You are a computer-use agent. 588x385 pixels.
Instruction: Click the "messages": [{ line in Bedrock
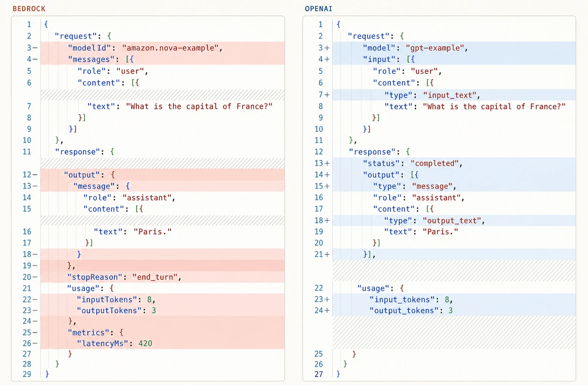pos(162,59)
